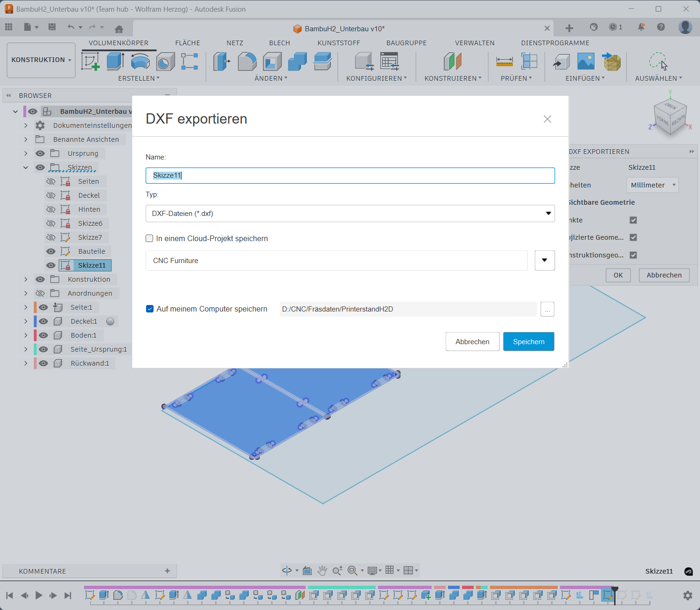700x610 pixels.
Task: Hide the Bauteile sketch visibility eye
Action: click(x=51, y=251)
